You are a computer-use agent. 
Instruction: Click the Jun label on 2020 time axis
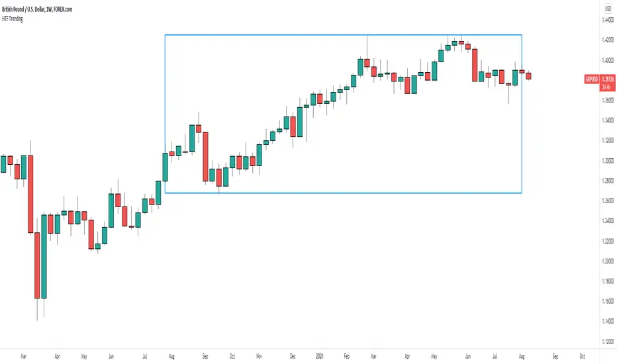[111, 354]
